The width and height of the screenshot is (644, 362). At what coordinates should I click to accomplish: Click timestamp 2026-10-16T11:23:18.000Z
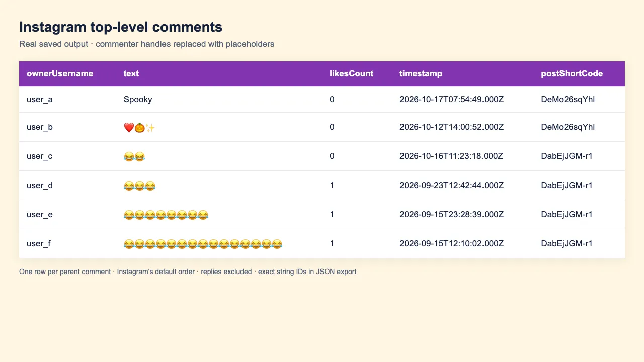(451, 156)
